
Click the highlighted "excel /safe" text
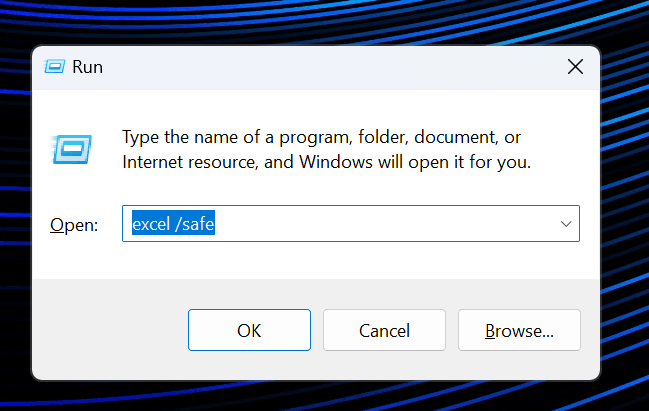(174, 225)
